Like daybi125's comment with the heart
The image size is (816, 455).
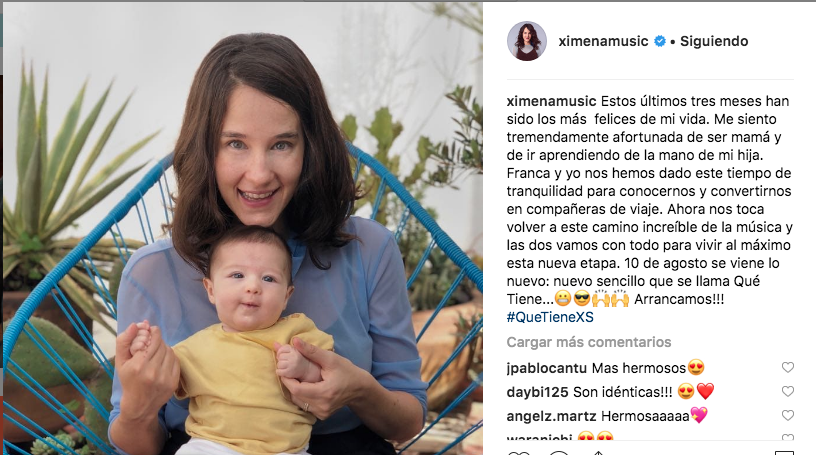(x=787, y=391)
